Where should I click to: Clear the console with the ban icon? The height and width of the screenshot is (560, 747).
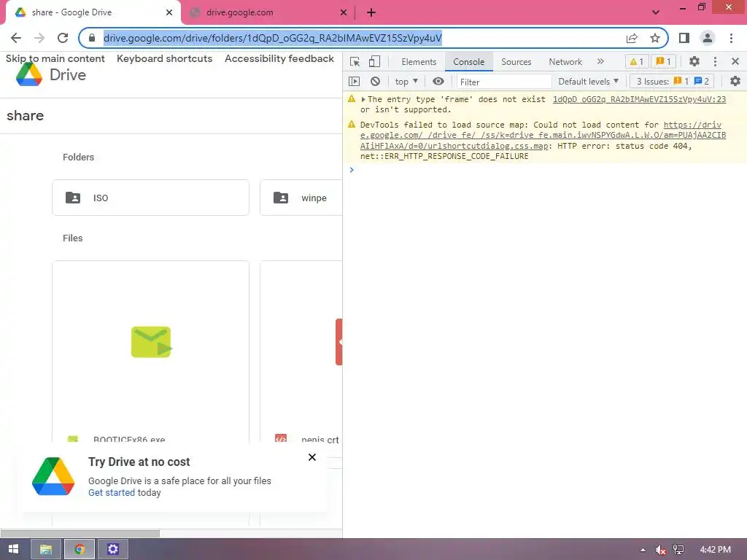376,82
